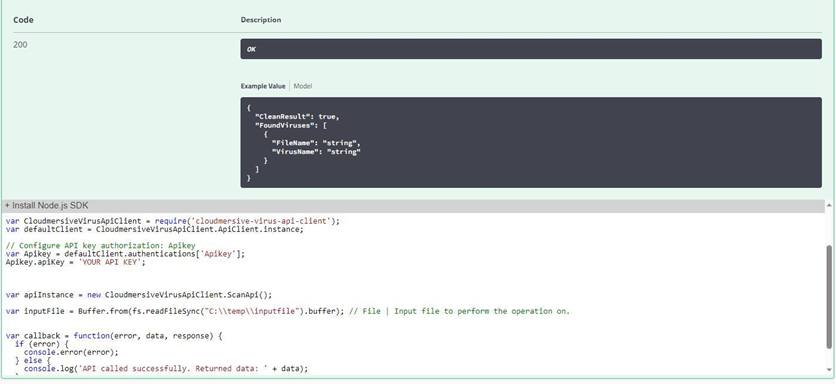This screenshot has height=384, width=836.
Task: Click the Description column header
Action: pos(261,20)
